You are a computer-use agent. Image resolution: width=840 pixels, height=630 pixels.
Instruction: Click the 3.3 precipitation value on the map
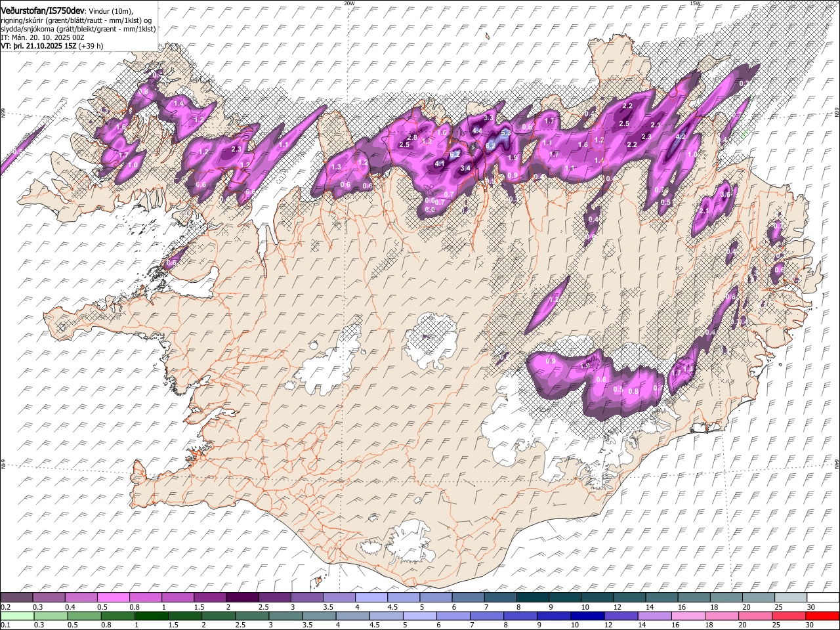[488, 117]
